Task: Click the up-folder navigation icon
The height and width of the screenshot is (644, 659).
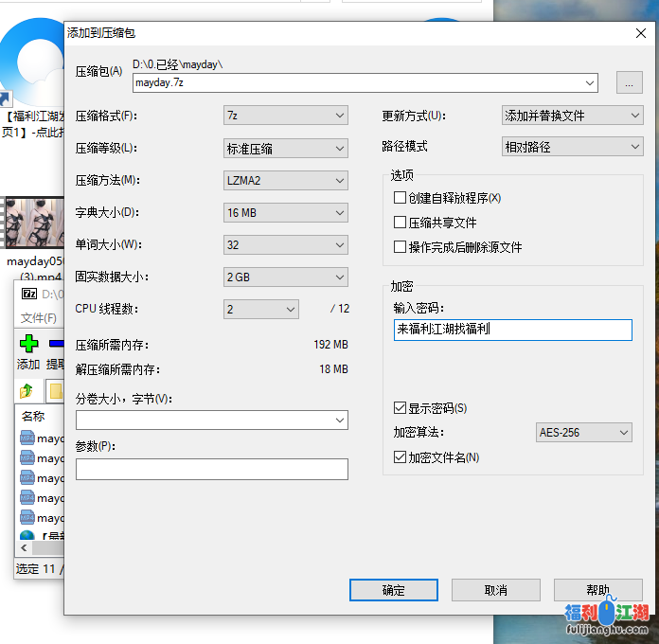Action: coord(27,390)
